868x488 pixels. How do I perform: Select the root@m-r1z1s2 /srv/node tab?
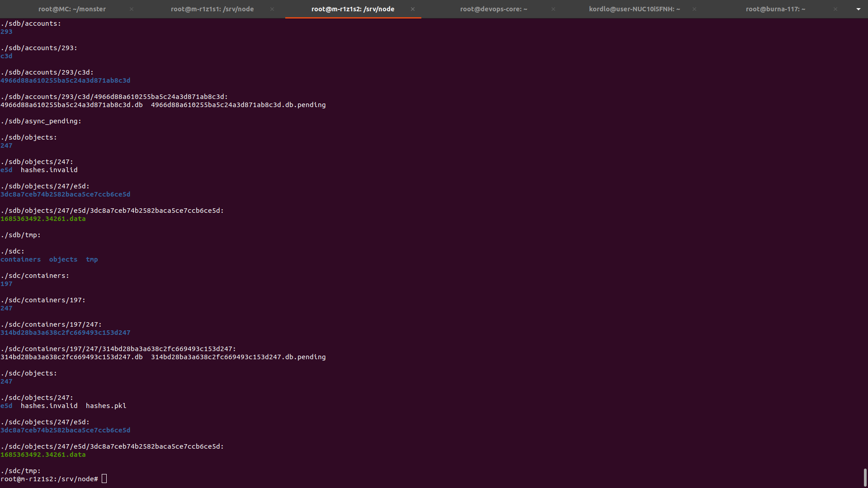(x=353, y=9)
